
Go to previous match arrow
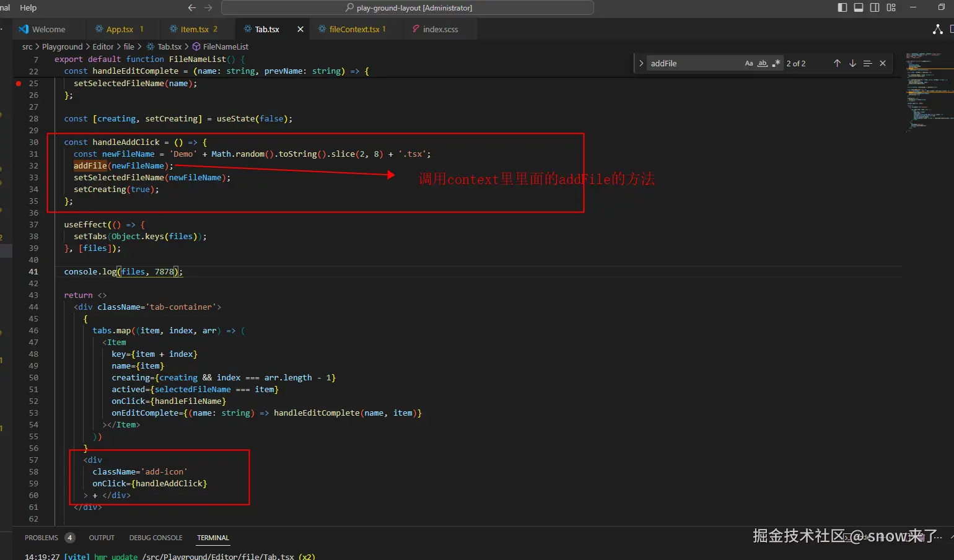pyautogui.click(x=837, y=63)
